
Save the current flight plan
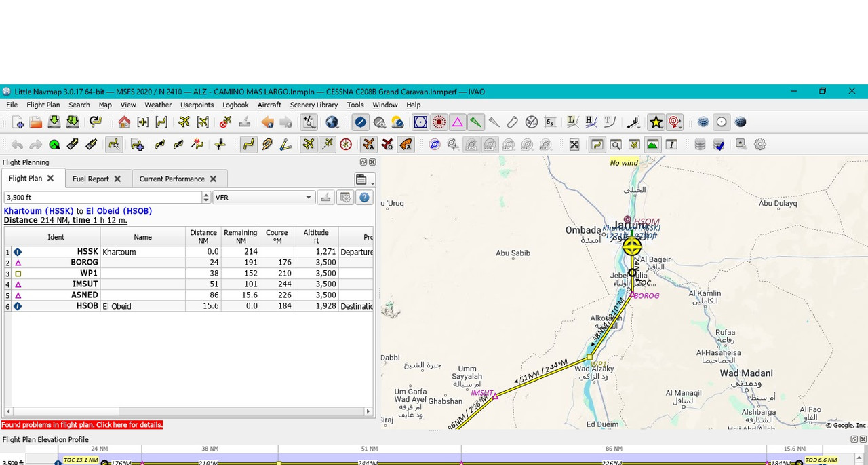54,122
